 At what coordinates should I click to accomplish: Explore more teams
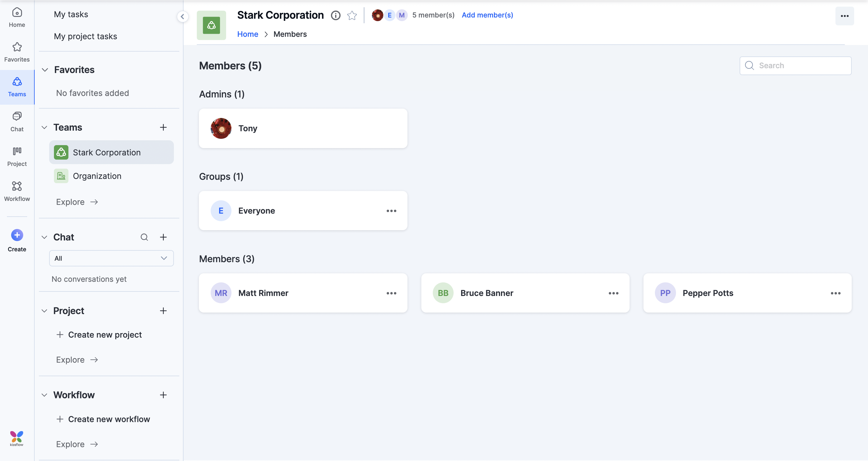pyautogui.click(x=77, y=202)
